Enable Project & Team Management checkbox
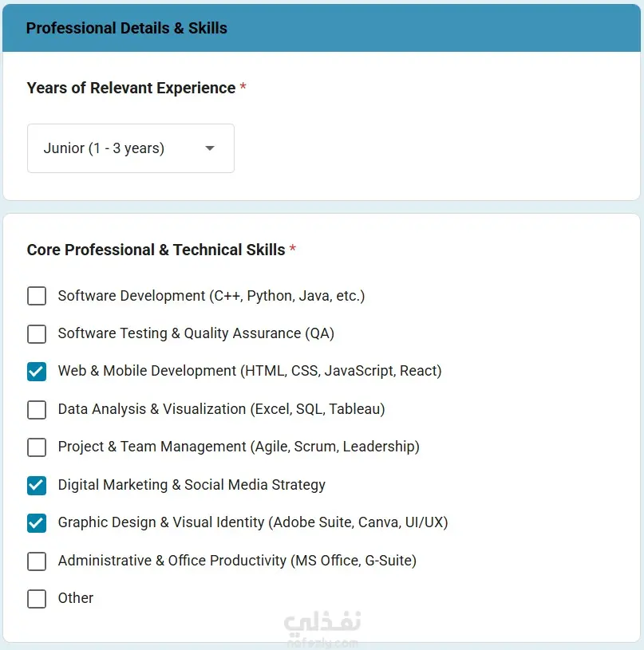This screenshot has height=650, width=644. pyautogui.click(x=37, y=447)
